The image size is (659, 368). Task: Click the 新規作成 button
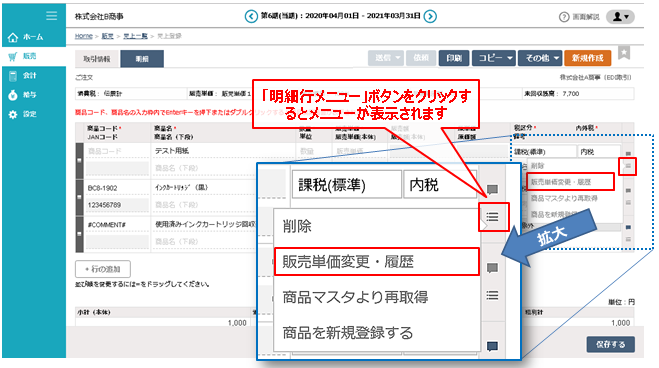(x=587, y=58)
